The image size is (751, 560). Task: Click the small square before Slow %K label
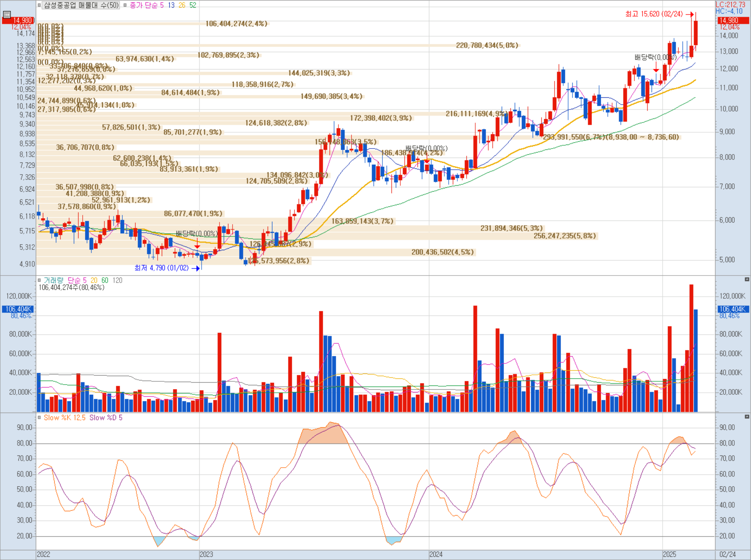point(40,418)
